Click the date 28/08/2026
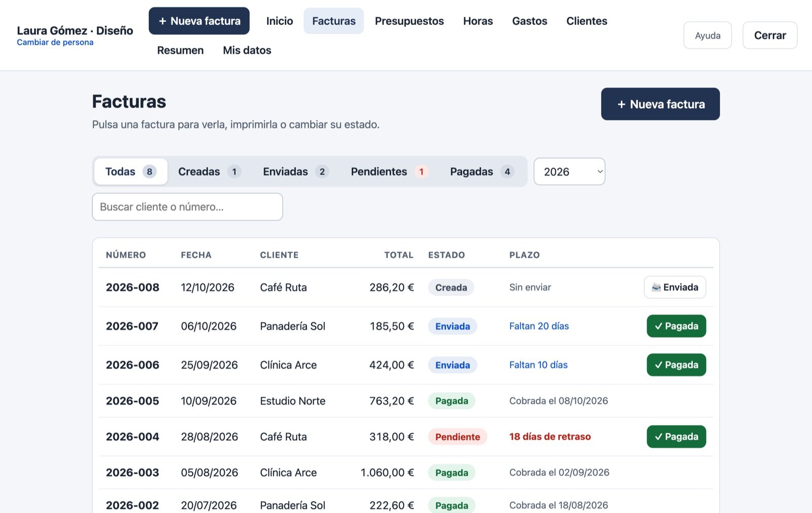The image size is (812, 513). (x=210, y=436)
